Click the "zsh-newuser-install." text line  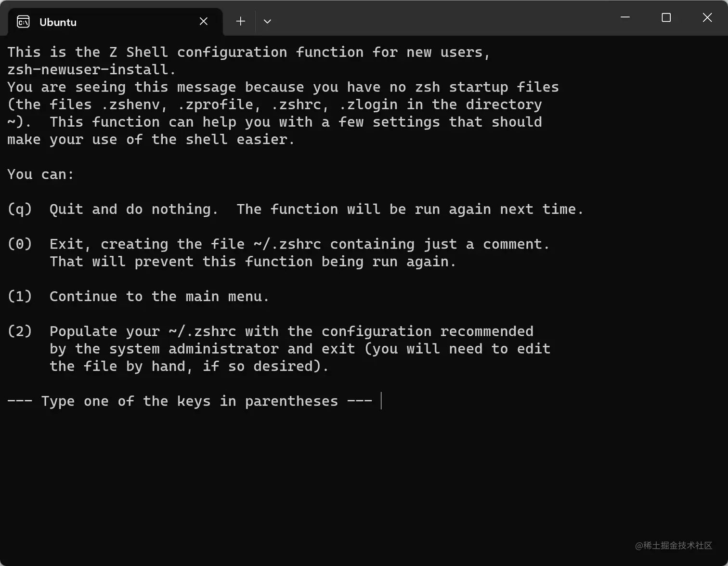pyautogui.click(x=91, y=70)
